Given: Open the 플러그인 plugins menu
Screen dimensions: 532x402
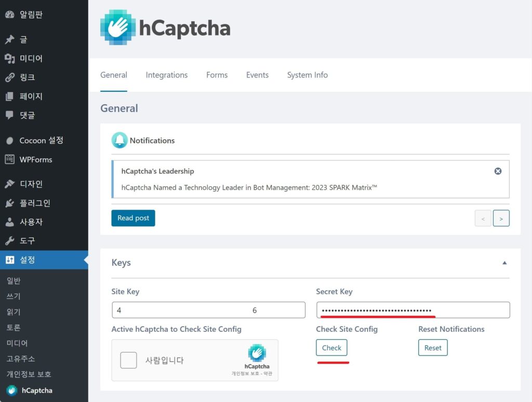Looking at the screenshot, I should pos(44,203).
